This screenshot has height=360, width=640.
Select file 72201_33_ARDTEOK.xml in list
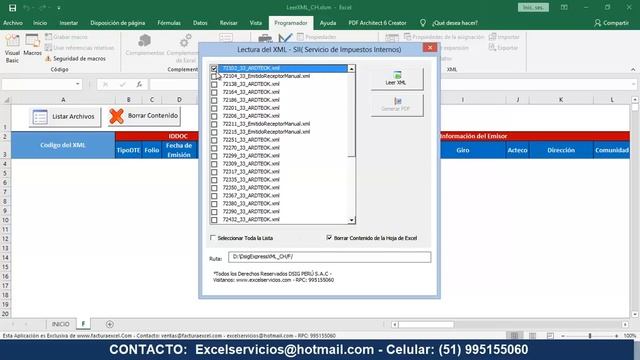click(x=251, y=108)
